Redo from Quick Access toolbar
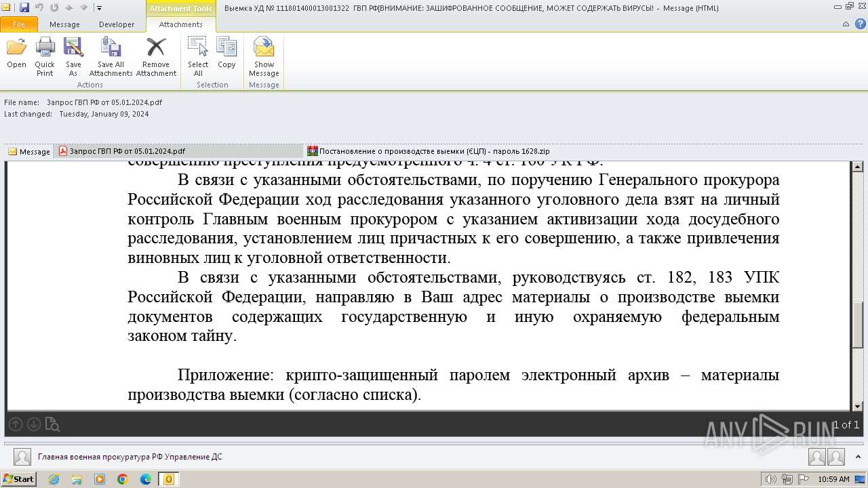The image size is (868, 488). 54,7
